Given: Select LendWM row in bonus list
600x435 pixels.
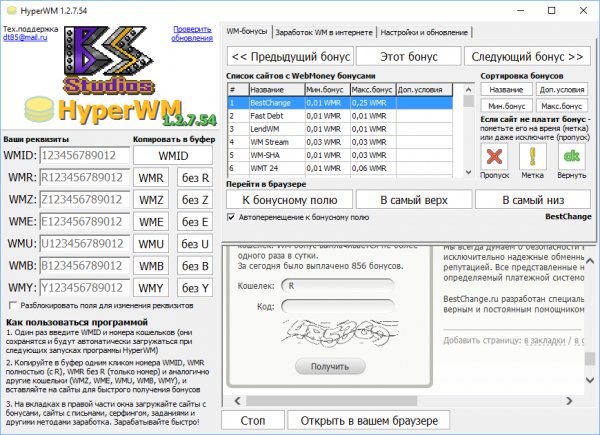Looking at the screenshot, I should (340, 129).
